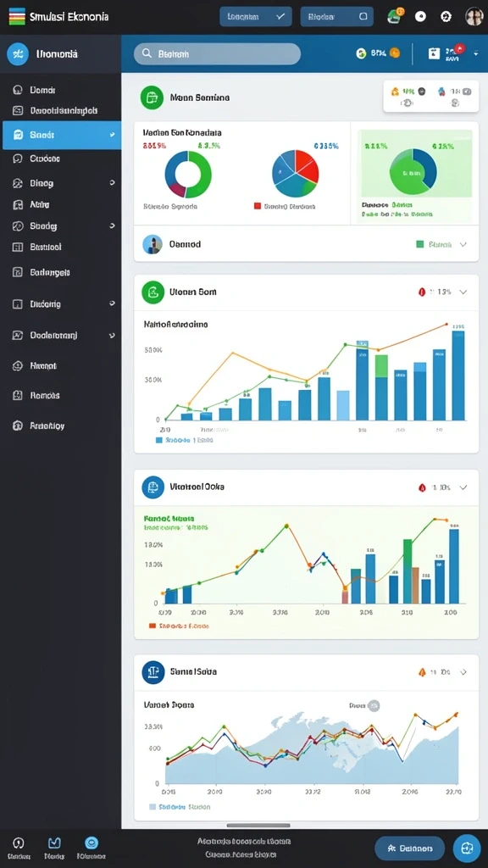This screenshot has height=868, width=488.
Task: Open the user avatar in top bar
Action: pyautogui.click(x=474, y=17)
